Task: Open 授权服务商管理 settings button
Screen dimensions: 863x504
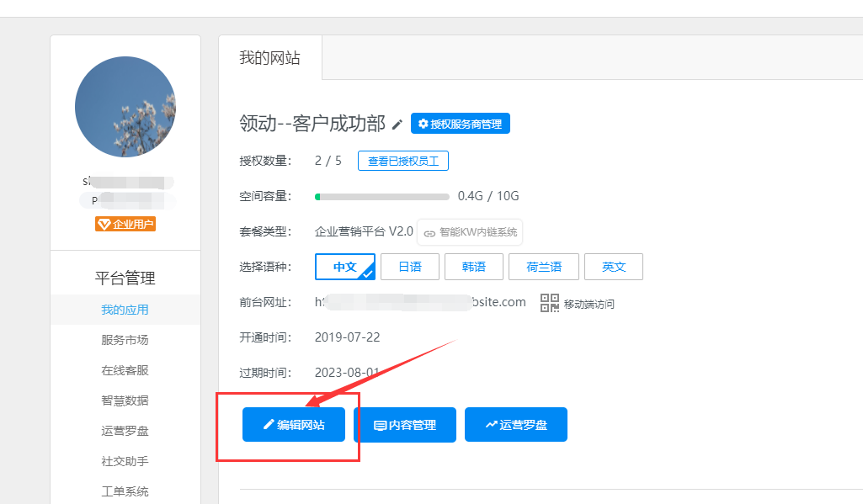Action: point(461,124)
